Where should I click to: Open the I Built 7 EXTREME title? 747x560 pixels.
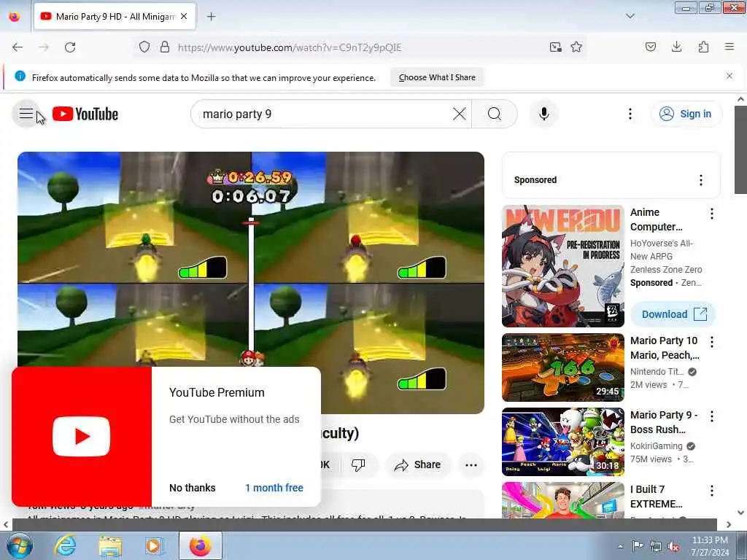(656, 496)
